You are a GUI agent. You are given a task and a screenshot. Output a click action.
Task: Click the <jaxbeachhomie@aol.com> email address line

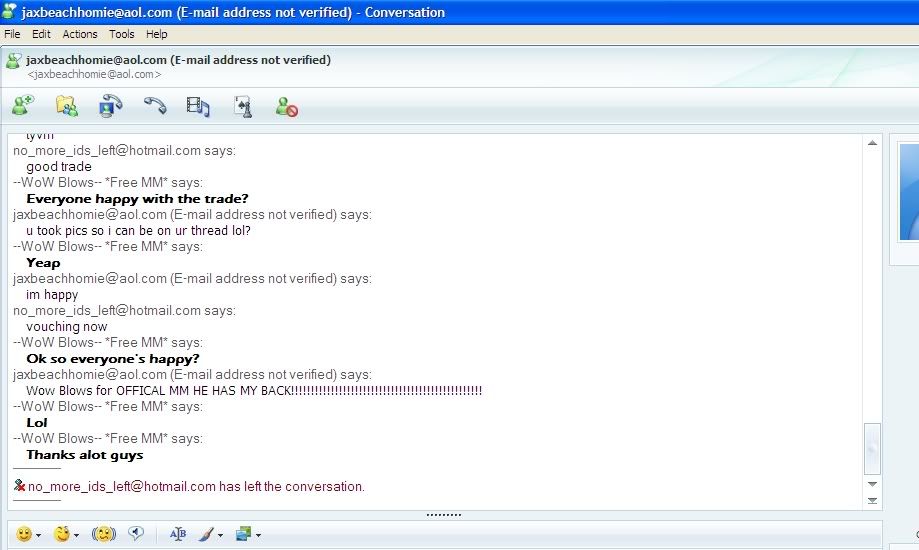(94, 74)
